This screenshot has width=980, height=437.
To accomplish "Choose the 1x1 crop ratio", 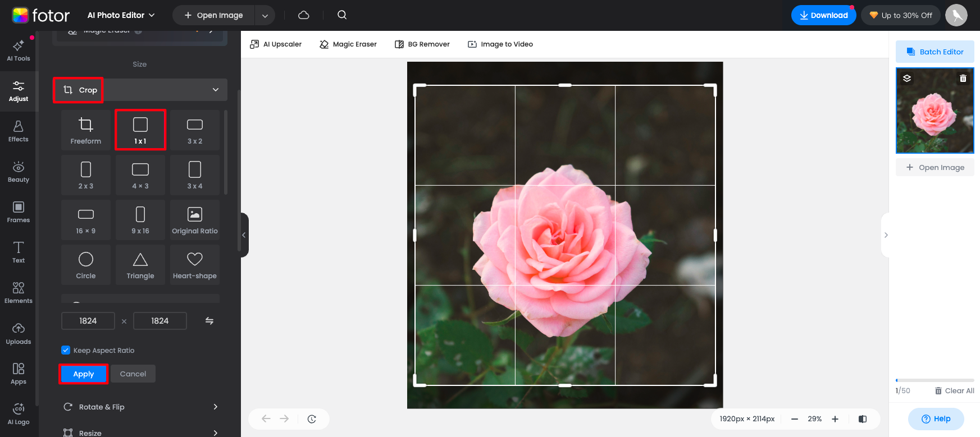I will [x=140, y=130].
